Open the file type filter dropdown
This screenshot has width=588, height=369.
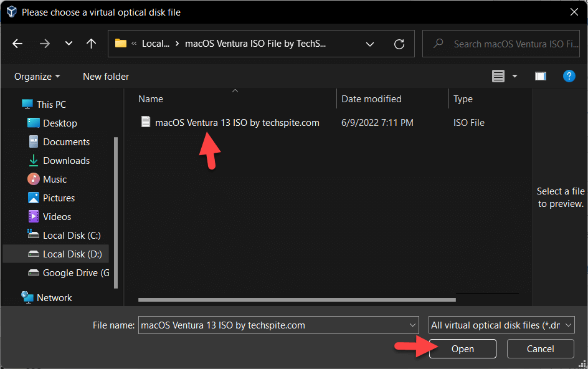click(501, 325)
